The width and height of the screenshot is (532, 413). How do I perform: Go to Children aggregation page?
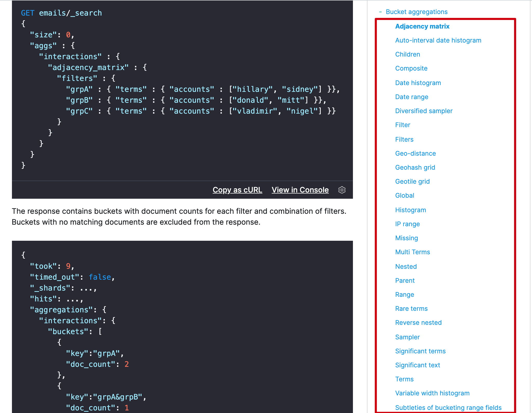(x=407, y=54)
